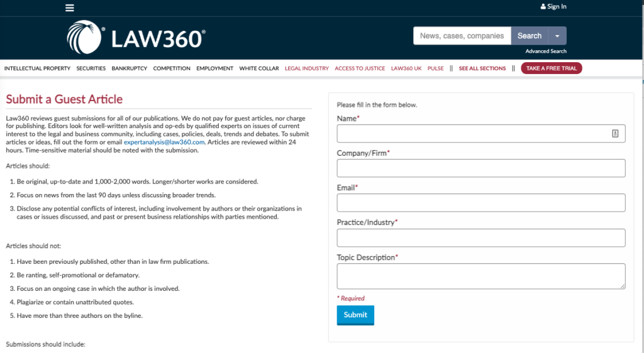
Task: Click See All Sections
Action: click(482, 68)
